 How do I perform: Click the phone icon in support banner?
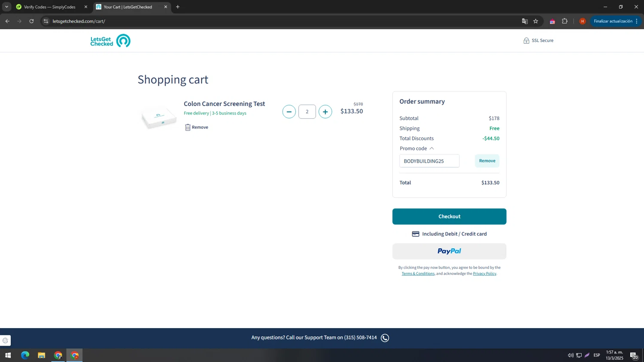click(x=385, y=338)
